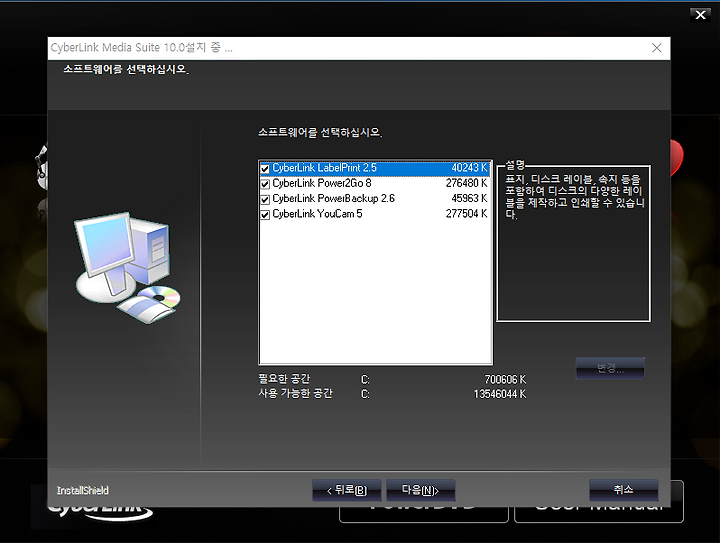Viewport: 720px width, 543px height.
Task: Select the CyberLink LabelPrint 2.5 row text
Action: coord(324,168)
